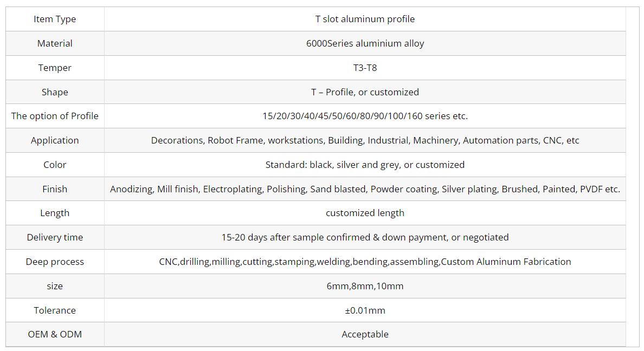Click the 'Deep process' row label

pos(55,262)
